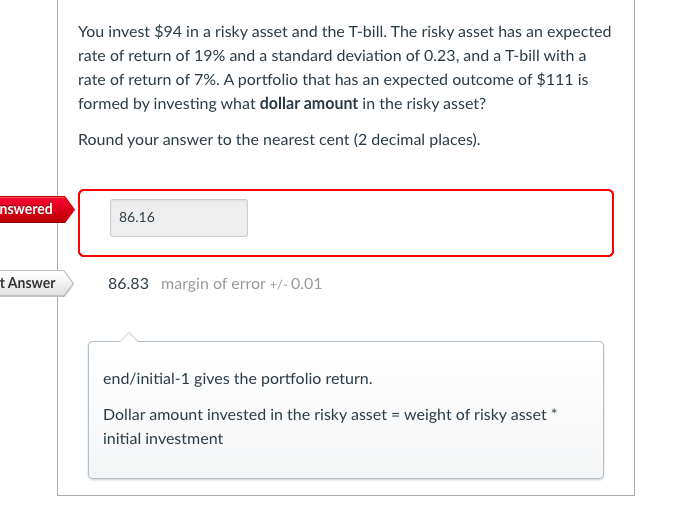Click the 'initial investment' text in the explanation
Viewport: 685px width, 513px height.
pos(163,439)
